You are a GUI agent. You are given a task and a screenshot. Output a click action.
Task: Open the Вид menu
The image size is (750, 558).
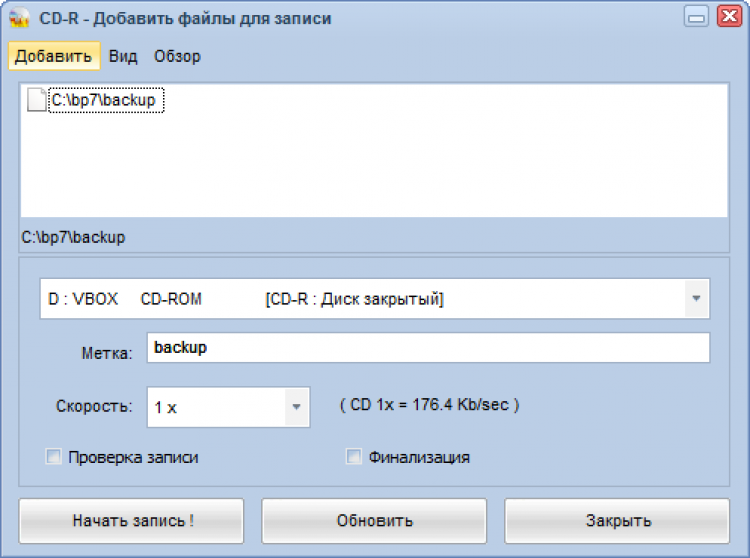[123, 56]
